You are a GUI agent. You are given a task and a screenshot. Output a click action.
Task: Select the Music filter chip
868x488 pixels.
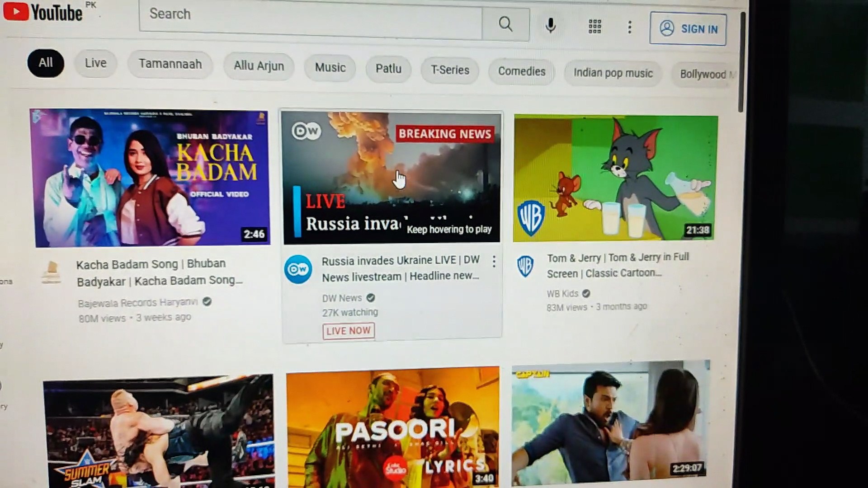pyautogui.click(x=330, y=68)
